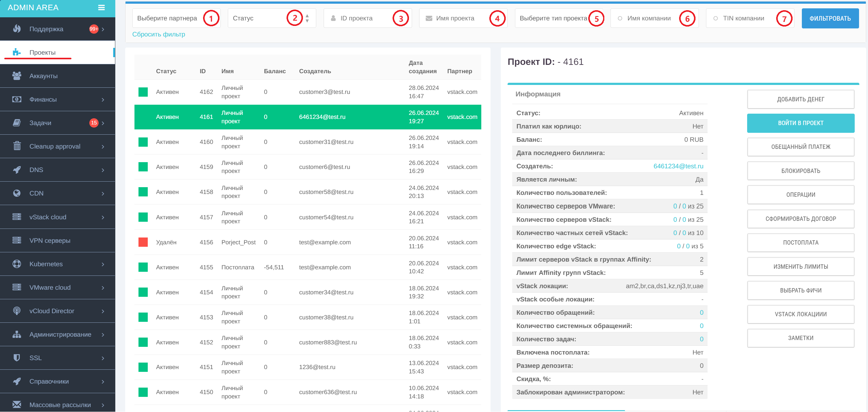Click ID column header
The width and height of the screenshot is (868, 412).
coord(202,71)
